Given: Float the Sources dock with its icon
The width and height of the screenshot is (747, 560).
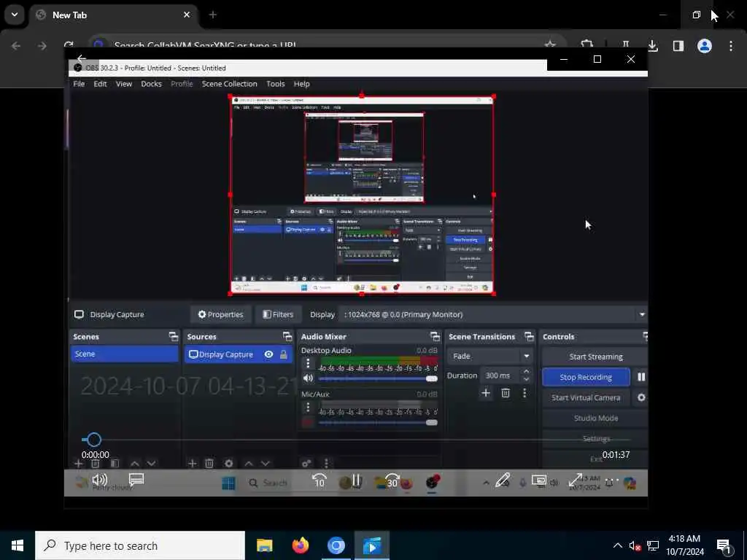Looking at the screenshot, I should pyautogui.click(x=287, y=337).
